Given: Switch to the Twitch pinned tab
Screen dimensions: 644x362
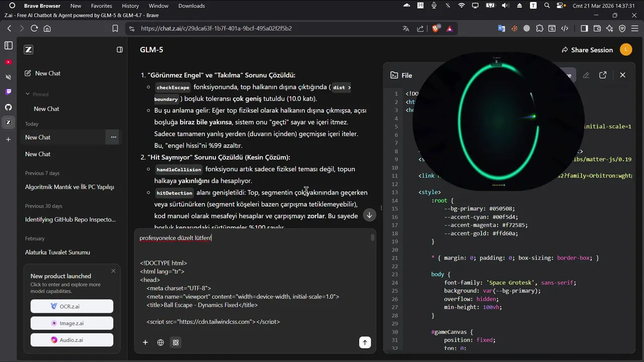Looking at the screenshot, I should coord(8,92).
